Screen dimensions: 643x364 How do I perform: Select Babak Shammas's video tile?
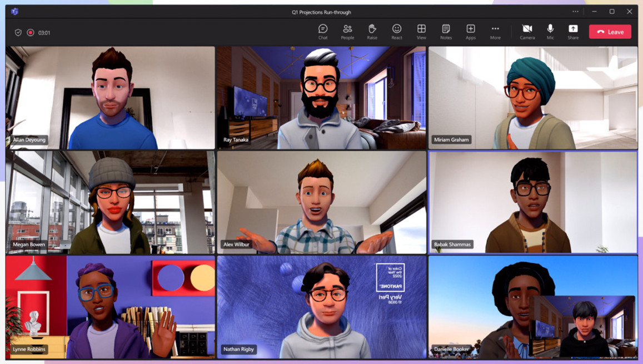tap(532, 202)
